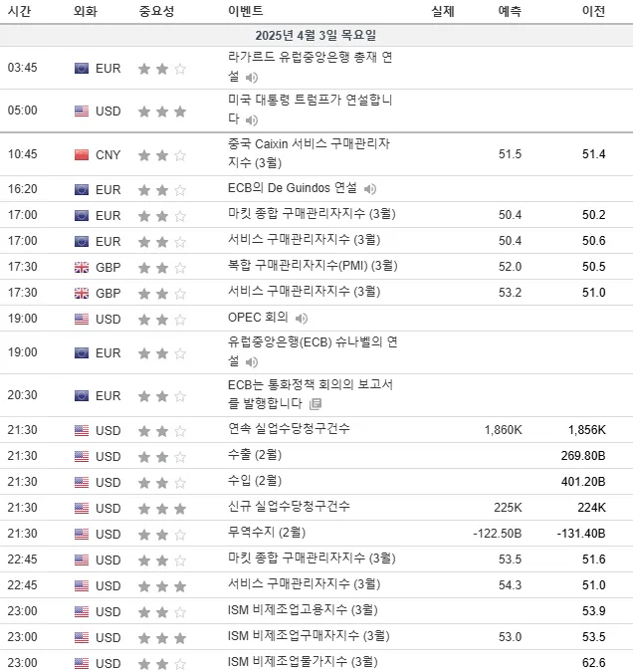Click the EU flag in EUR 마킷 종합 구매관리자지수 row

point(82,216)
